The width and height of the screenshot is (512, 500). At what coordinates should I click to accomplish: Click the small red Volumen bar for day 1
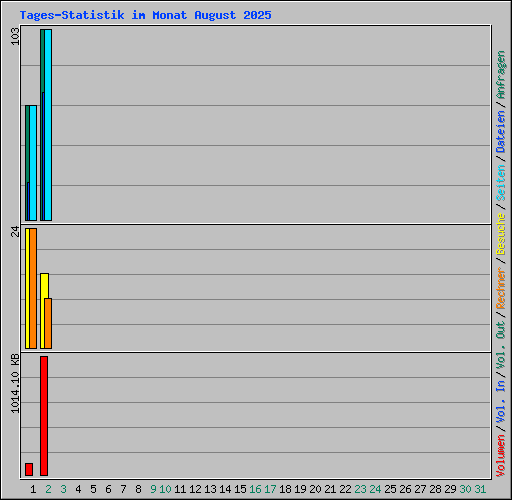[29, 469]
